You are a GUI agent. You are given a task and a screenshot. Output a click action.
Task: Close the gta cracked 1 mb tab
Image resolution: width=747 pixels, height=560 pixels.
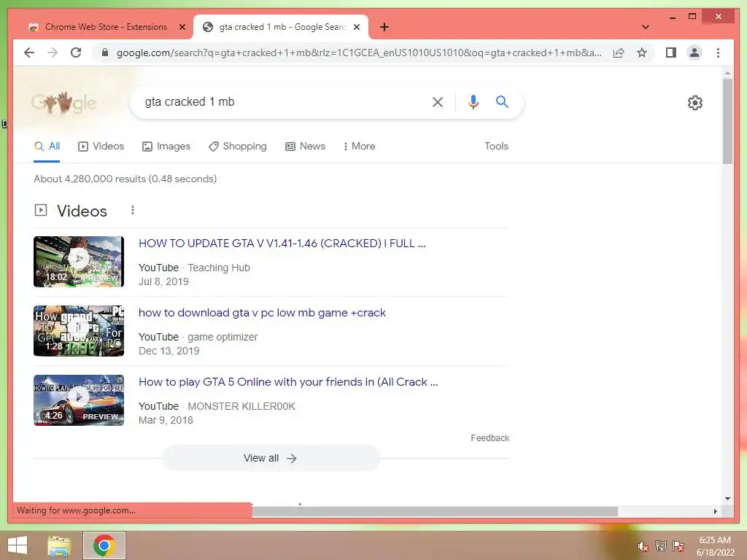[x=356, y=27]
